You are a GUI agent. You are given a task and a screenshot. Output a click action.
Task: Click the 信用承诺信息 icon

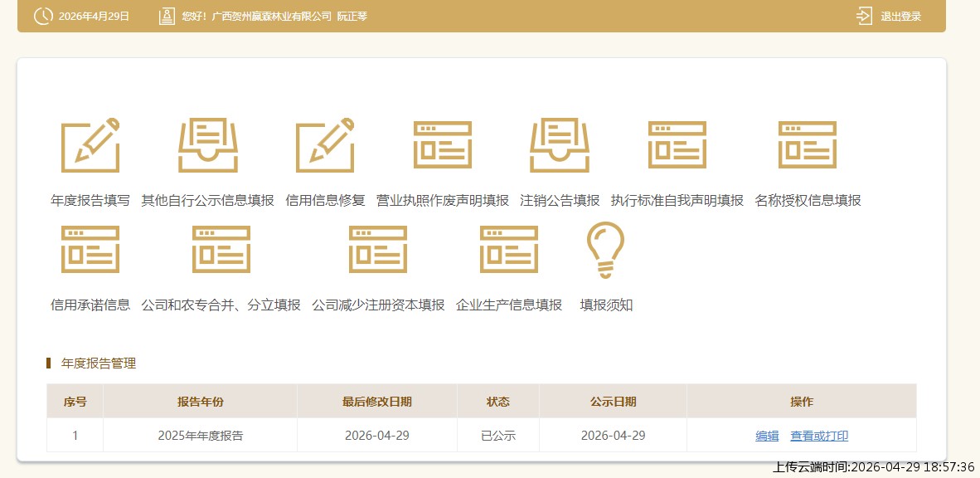point(90,250)
